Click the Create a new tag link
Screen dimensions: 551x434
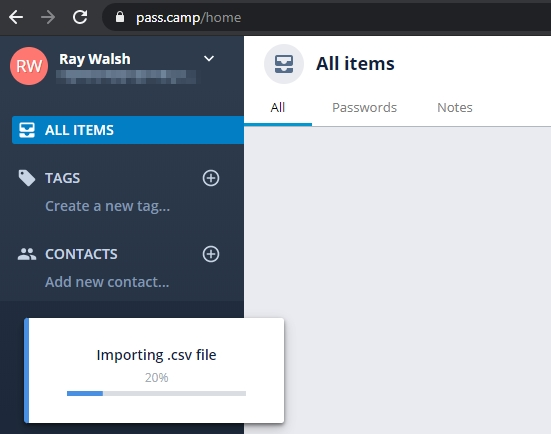click(x=108, y=206)
